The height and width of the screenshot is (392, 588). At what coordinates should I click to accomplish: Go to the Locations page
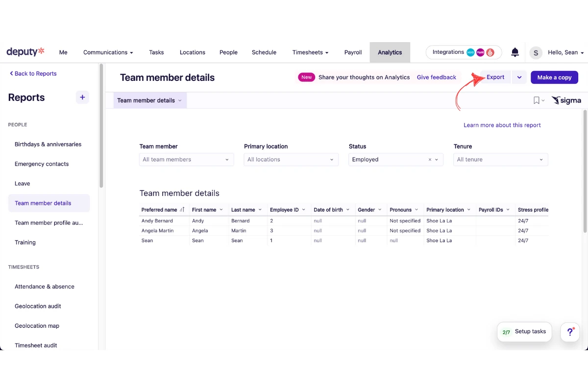coord(193,52)
